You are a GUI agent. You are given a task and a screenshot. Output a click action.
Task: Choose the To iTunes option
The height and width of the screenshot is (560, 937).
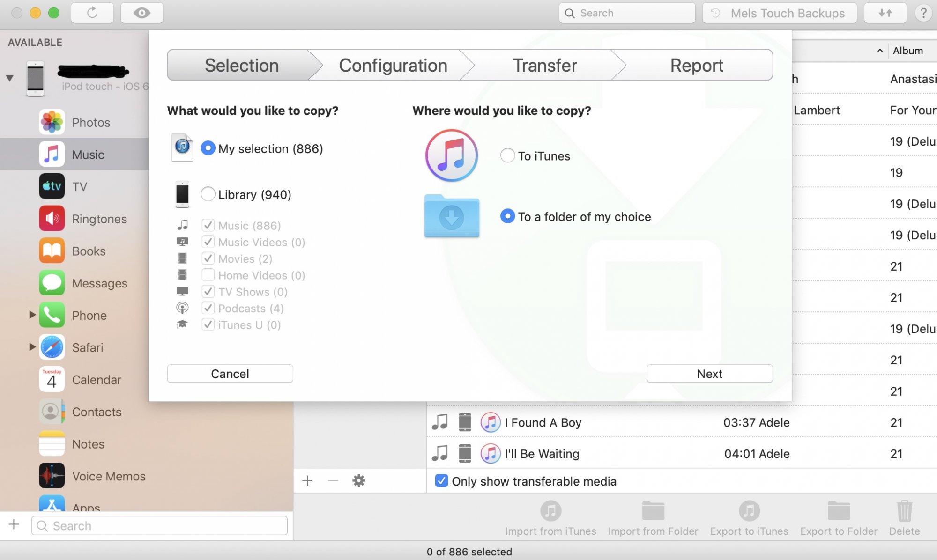[508, 155]
